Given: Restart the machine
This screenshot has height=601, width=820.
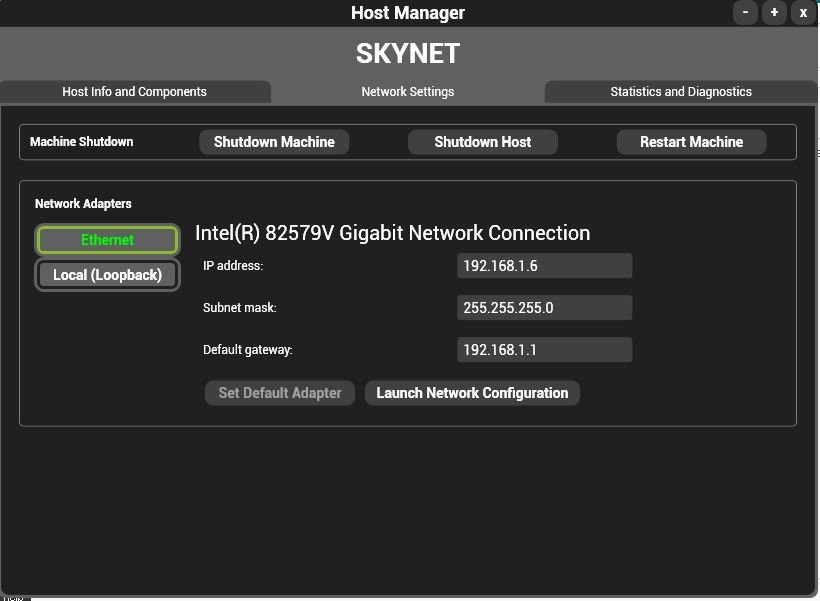Looking at the screenshot, I should point(690,141).
